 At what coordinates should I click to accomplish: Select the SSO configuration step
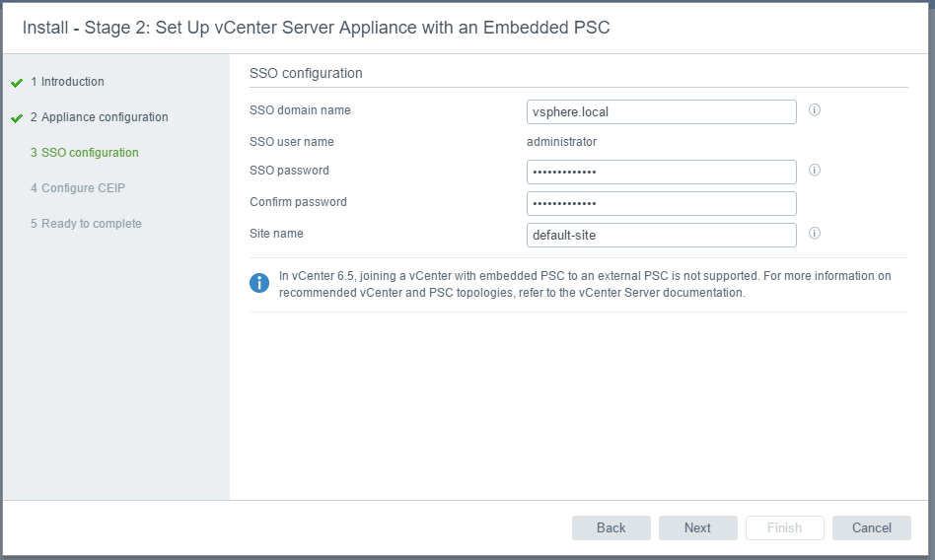pos(84,153)
